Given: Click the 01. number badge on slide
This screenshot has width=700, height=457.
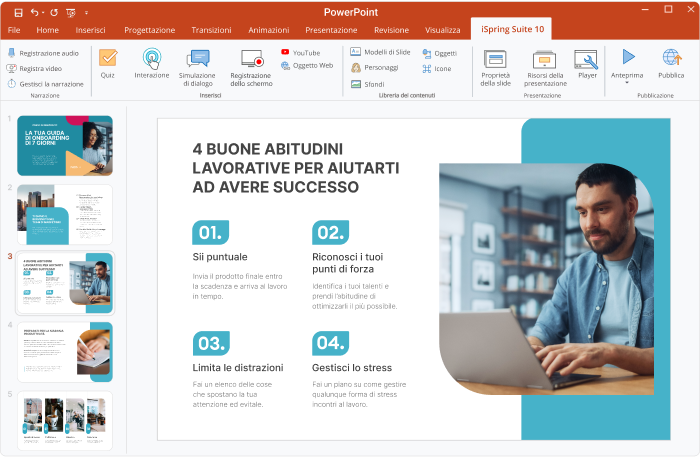Looking at the screenshot, I should click(210, 233).
